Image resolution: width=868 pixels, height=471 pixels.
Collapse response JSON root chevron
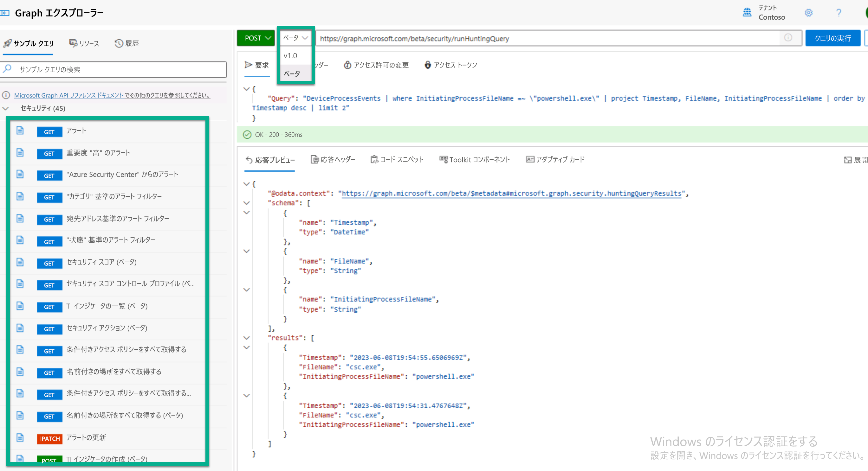pos(246,184)
